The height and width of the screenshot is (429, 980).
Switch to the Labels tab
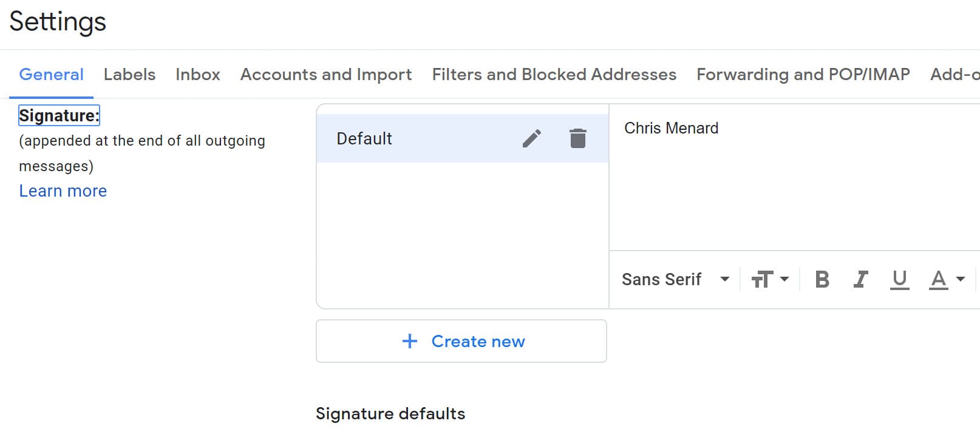129,74
